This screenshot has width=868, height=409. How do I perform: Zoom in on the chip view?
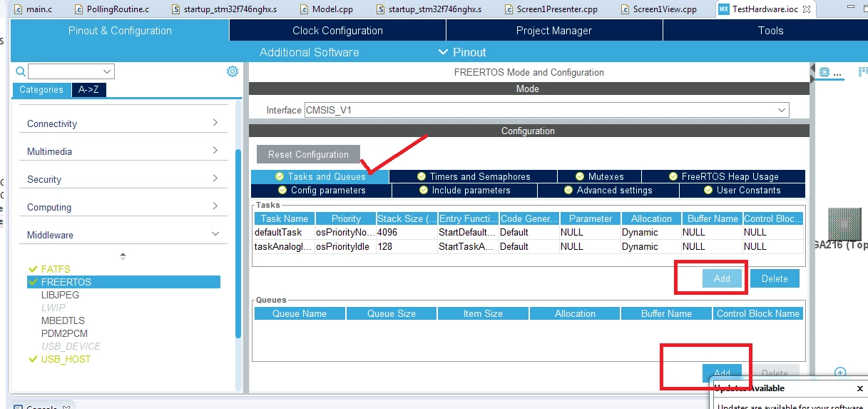coord(840,373)
